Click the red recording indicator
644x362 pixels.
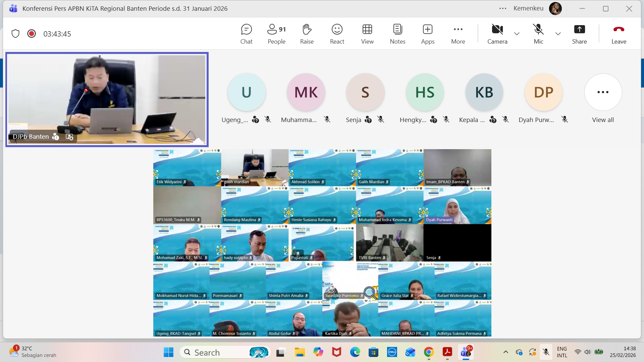coord(32,34)
